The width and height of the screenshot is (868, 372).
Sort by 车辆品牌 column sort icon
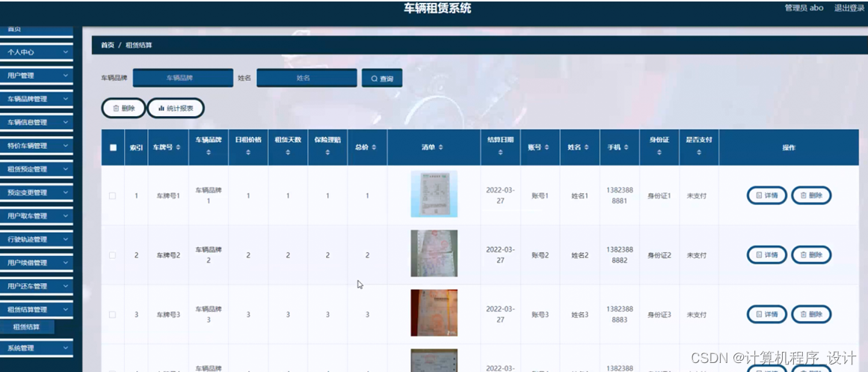click(209, 152)
